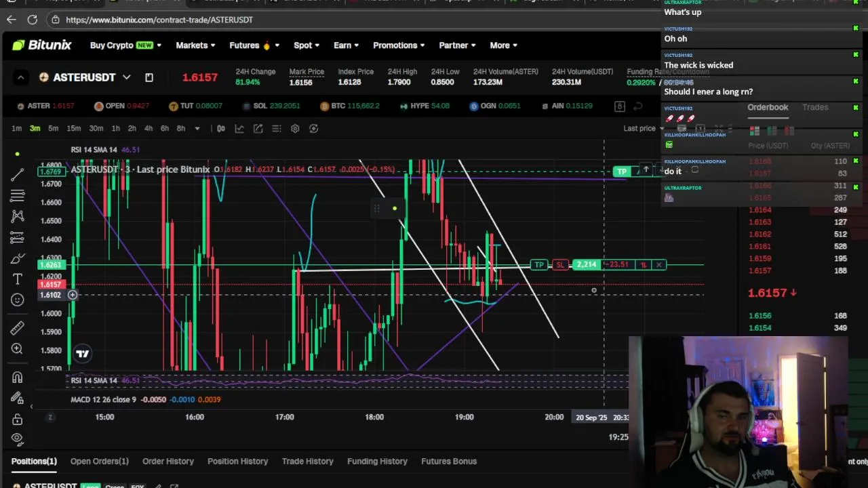Toggle lock all drawings
The height and width of the screenshot is (488, 868).
(18, 419)
